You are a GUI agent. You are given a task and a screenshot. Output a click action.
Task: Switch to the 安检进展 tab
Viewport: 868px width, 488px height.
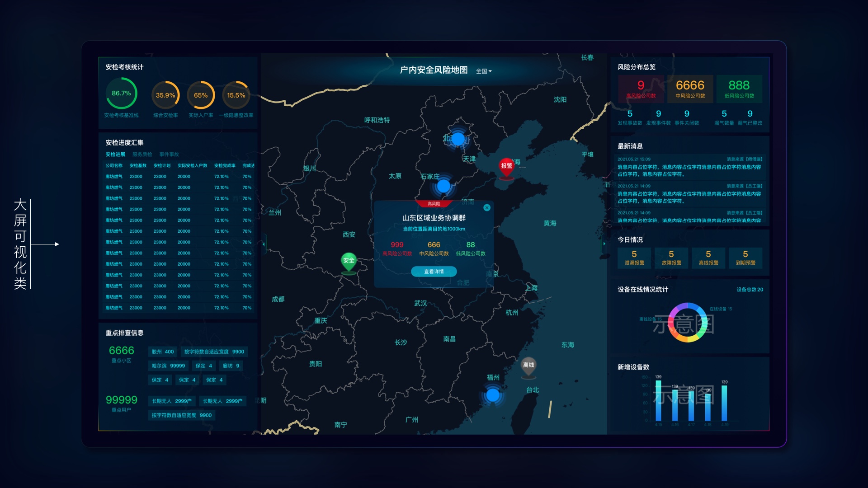tap(115, 155)
